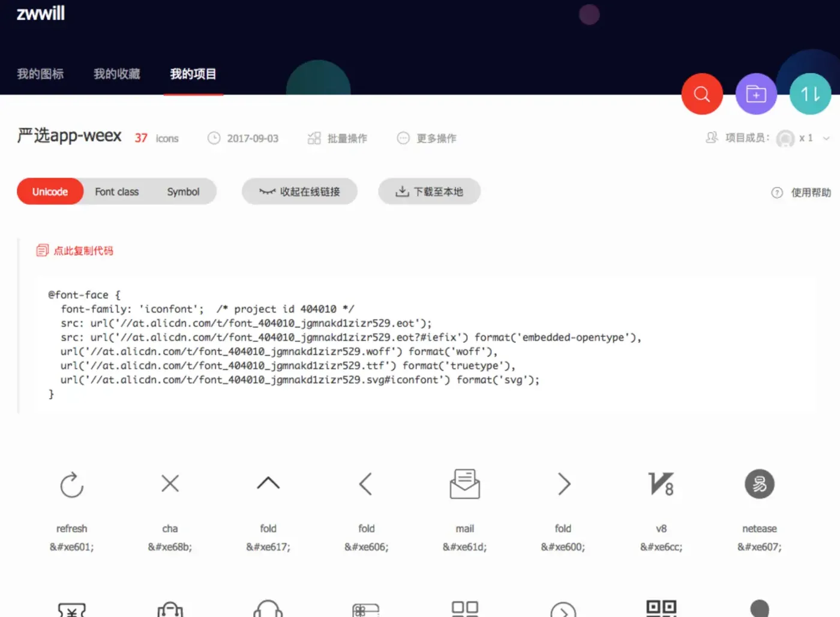Click the red search circle button

(702, 94)
